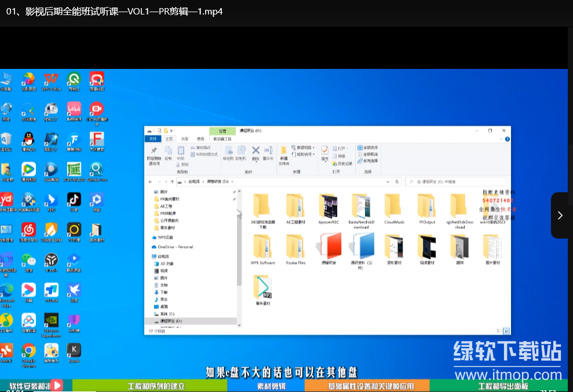Screen dimensions: 573x392
Task: Select the WPS Software folder
Action: click(263, 250)
